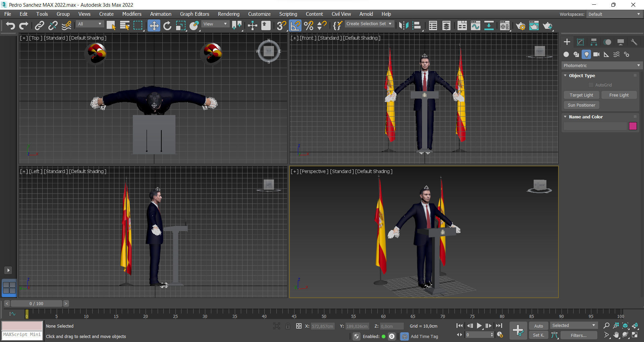Open the Photometric light type dropdown

602,65
